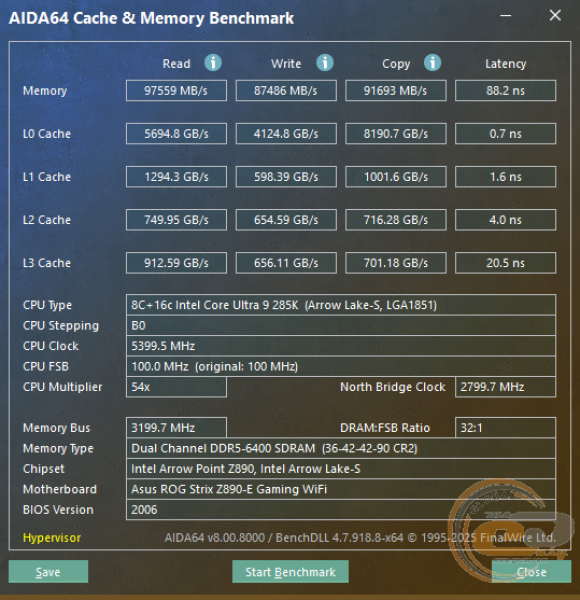Click the CPU Clock field 5399.5 MHz
Screen dimensions: 580x600
pos(341,346)
